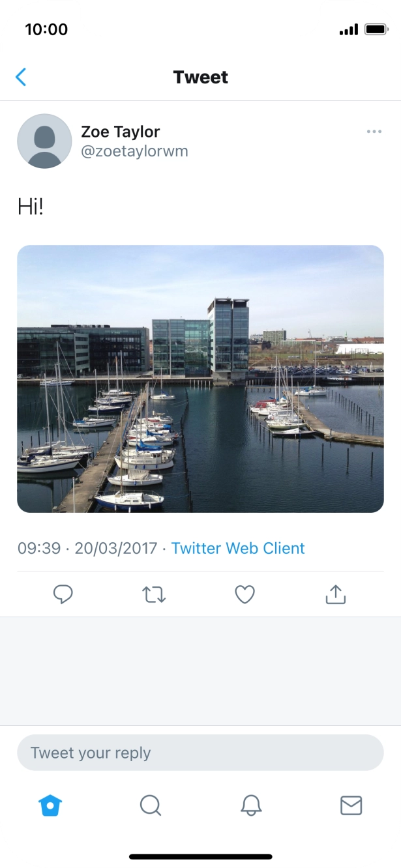Tap the "Tweet" header title

(200, 78)
